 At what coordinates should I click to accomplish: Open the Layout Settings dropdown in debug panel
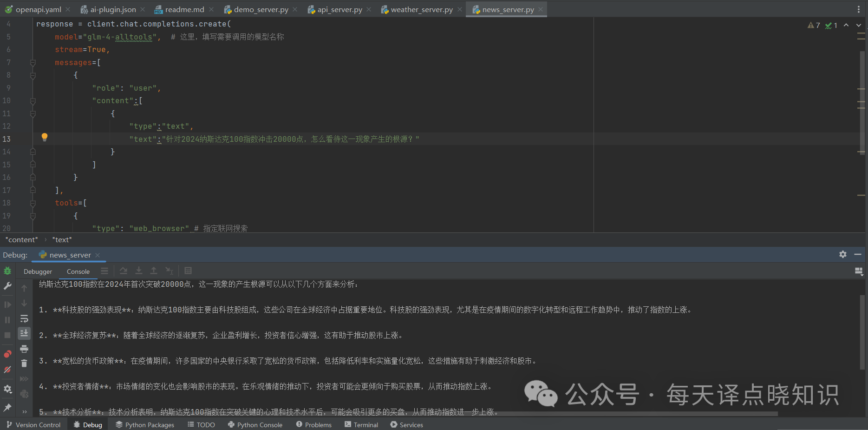858,271
